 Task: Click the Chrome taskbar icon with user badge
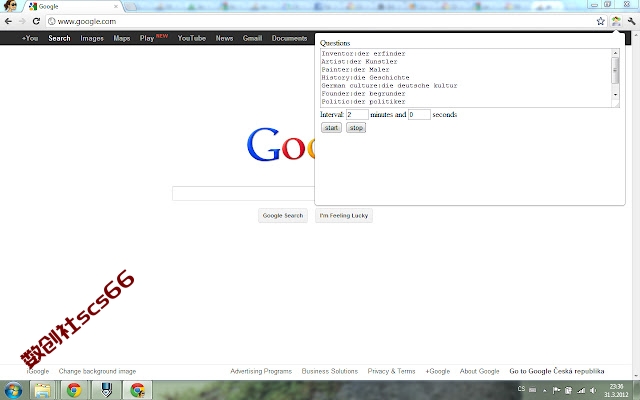[138, 390]
